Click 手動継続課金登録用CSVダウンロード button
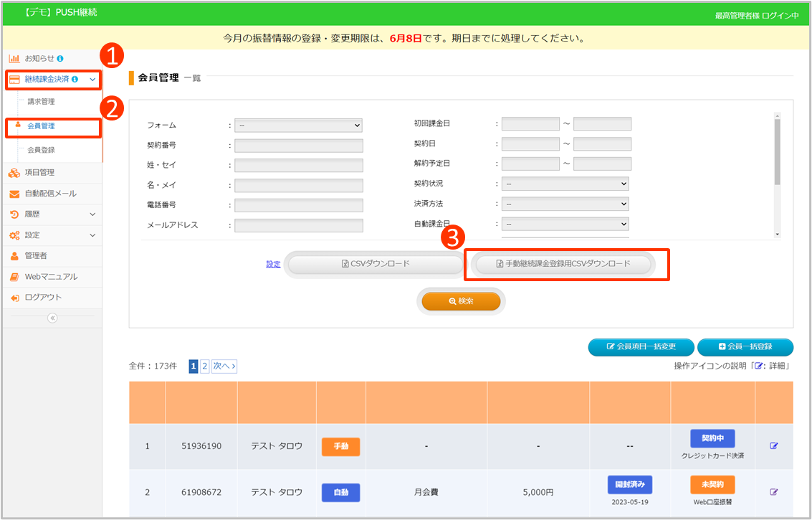The width and height of the screenshot is (812, 520). 563,264
